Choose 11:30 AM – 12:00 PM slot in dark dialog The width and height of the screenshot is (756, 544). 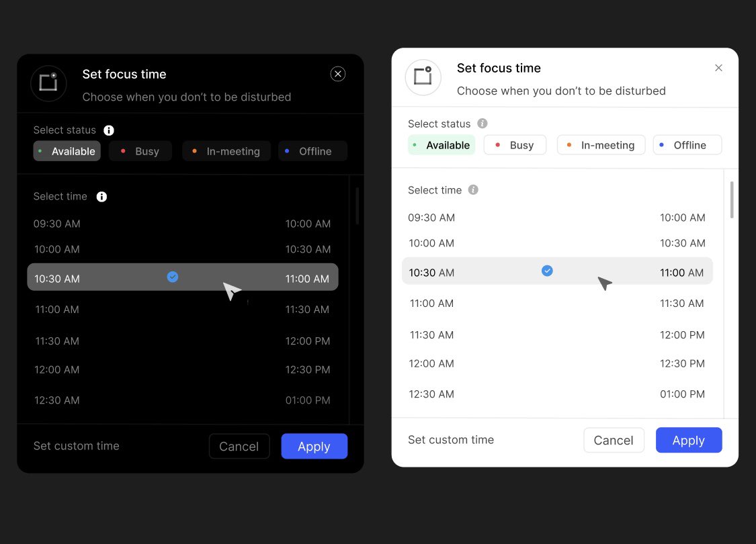point(182,341)
